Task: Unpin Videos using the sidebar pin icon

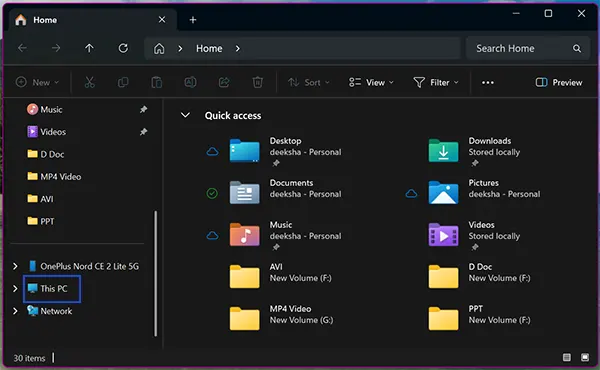Action: (143, 132)
